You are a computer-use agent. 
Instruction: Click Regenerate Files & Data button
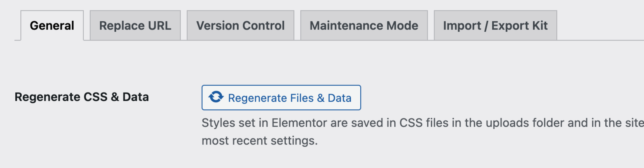(281, 97)
